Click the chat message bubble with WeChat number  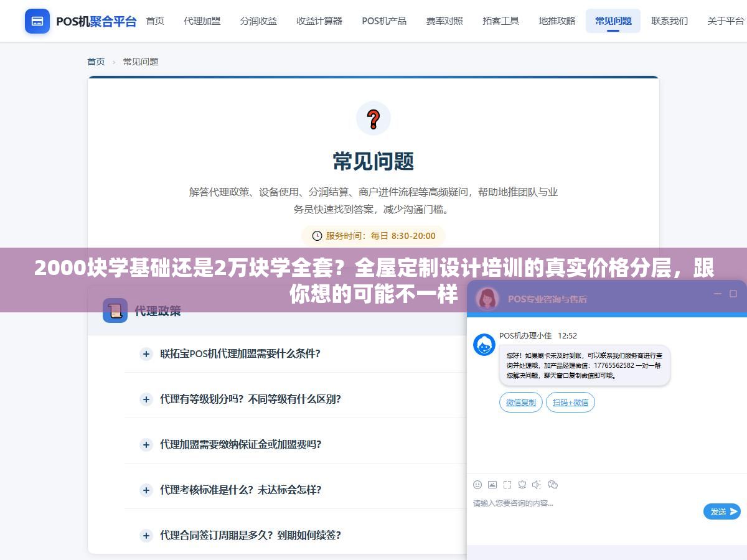click(x=585, y=365)
